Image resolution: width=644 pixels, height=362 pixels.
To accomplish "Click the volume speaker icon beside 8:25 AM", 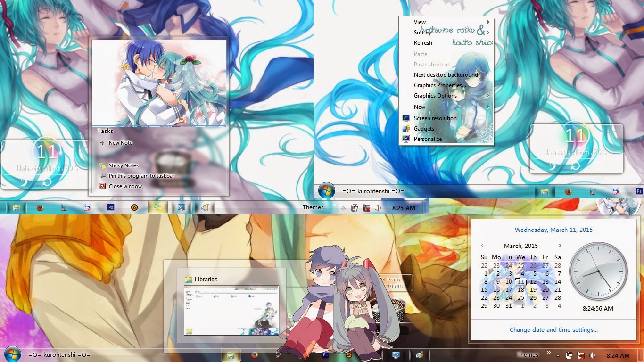I will [378, 208].
